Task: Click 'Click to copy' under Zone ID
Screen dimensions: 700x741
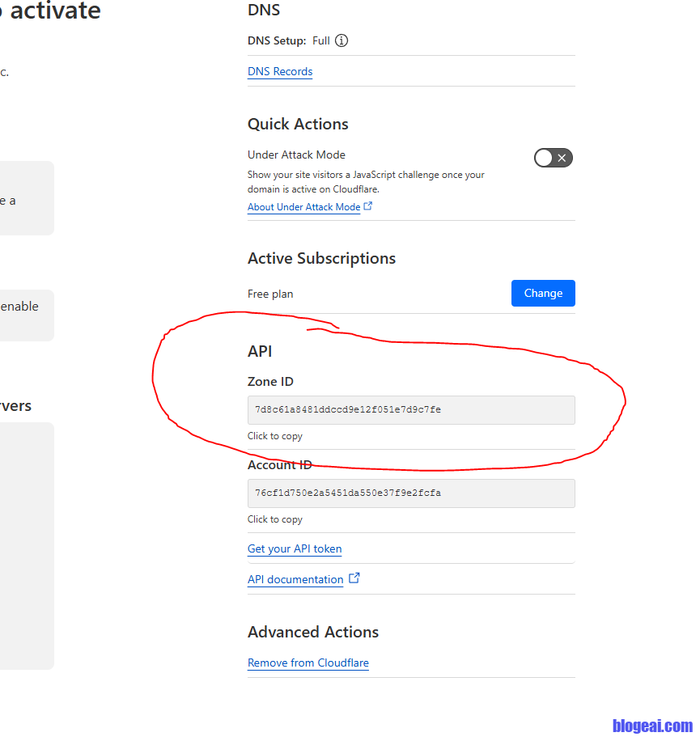Action: (275, 436)
